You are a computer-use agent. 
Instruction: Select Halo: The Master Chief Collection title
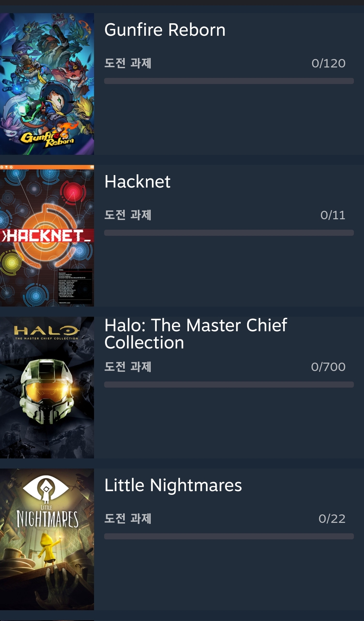[196, 334]
